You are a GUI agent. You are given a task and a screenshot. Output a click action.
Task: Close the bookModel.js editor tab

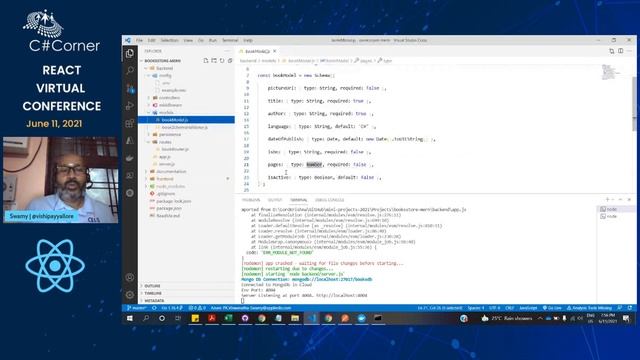pyautogui.click(x=275, y=51)
